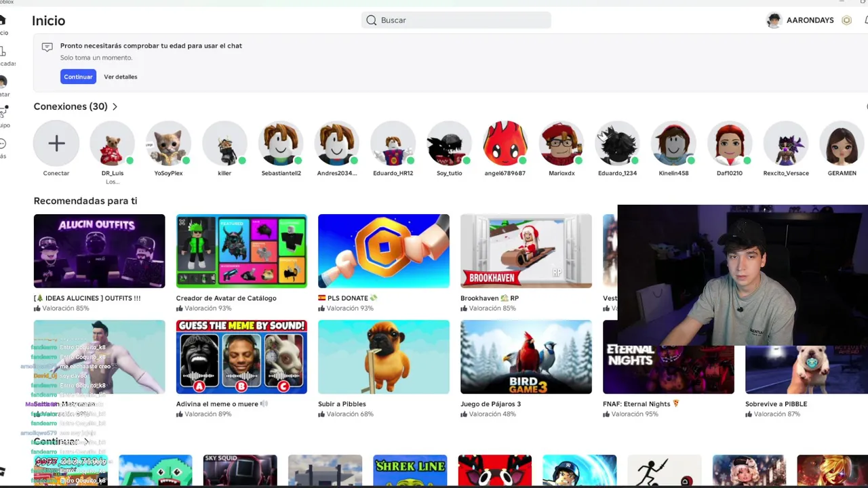Screen dimensions: 868x488
Task: Open the ALUCIN OUTFITS game thumbnail
Action: pyautogui.click(x=99, y=251)
